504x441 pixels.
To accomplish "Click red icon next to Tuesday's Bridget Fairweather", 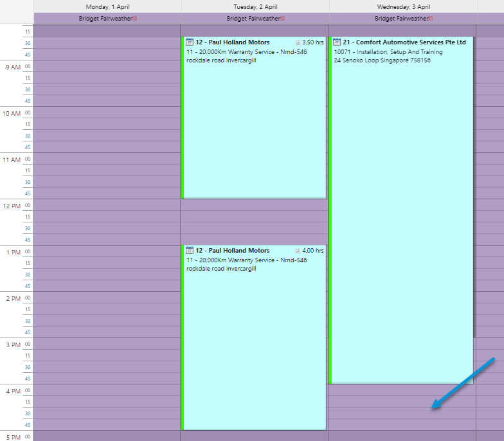I will pos(283,18).
